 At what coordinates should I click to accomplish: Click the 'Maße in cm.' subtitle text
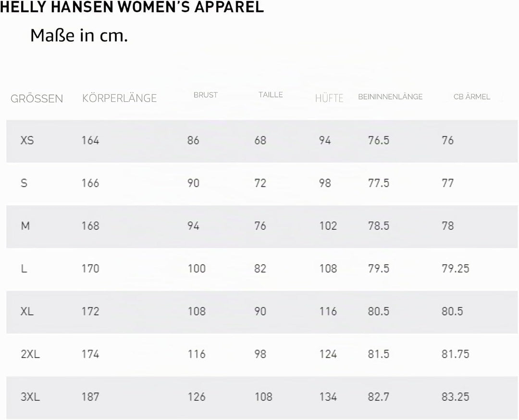(79, 36)
